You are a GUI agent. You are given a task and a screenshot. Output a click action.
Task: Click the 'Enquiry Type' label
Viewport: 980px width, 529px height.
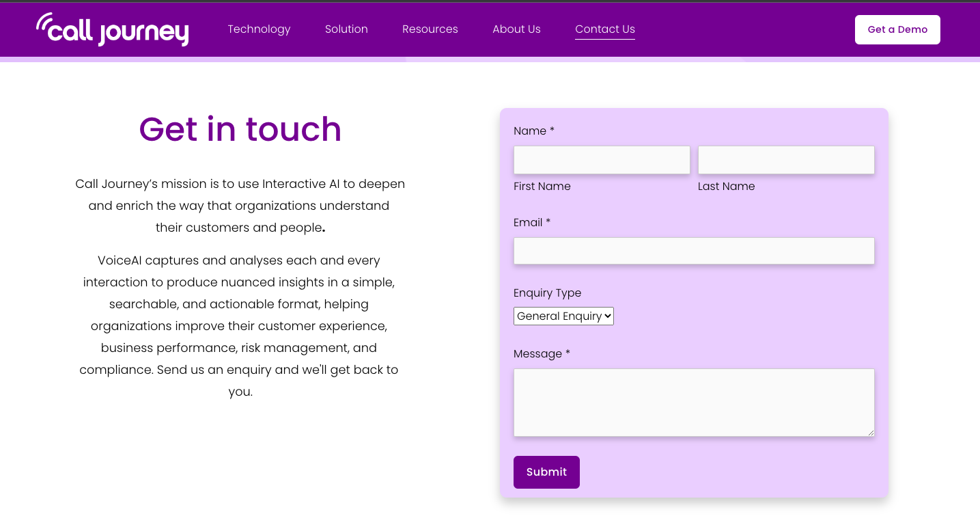(x=548, y=293)
